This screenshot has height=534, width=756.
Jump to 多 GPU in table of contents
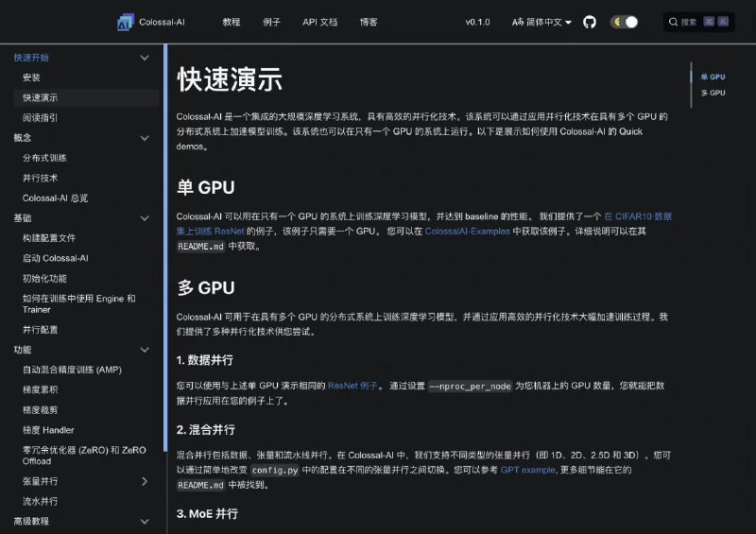pos(713,93)
